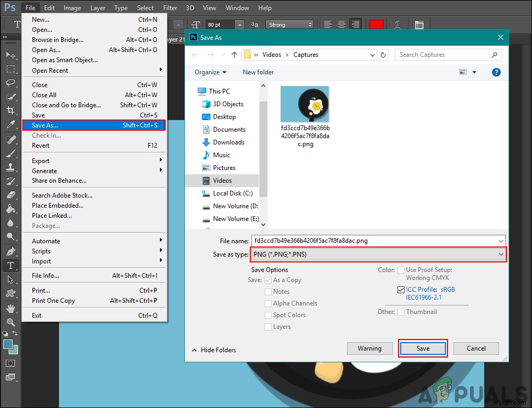
Task: Open the Character and Paragraph panels
Action: (x=419, y=24)
